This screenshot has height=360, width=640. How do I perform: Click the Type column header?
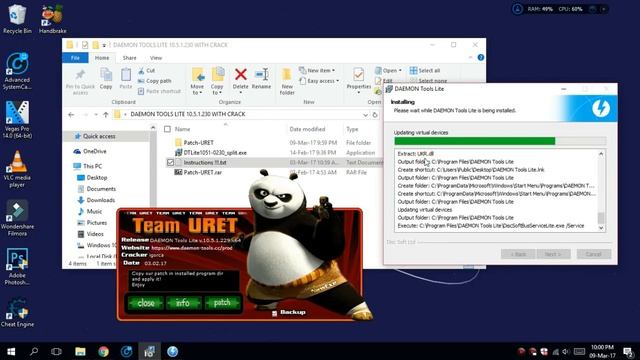click(x=352, y=129)
